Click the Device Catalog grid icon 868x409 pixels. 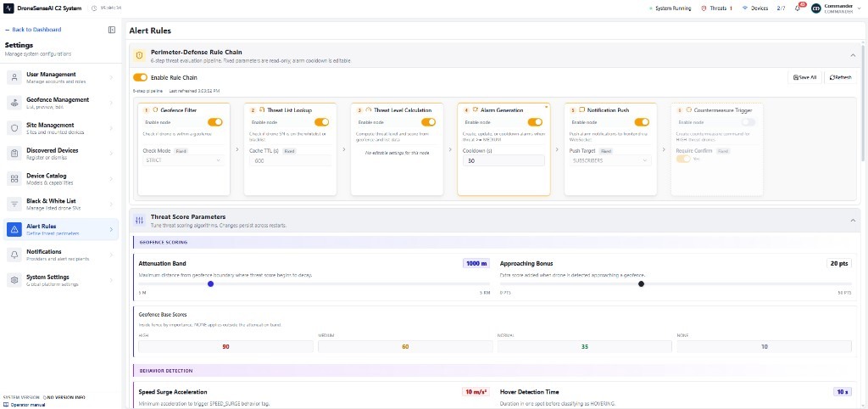coord(14,179)
